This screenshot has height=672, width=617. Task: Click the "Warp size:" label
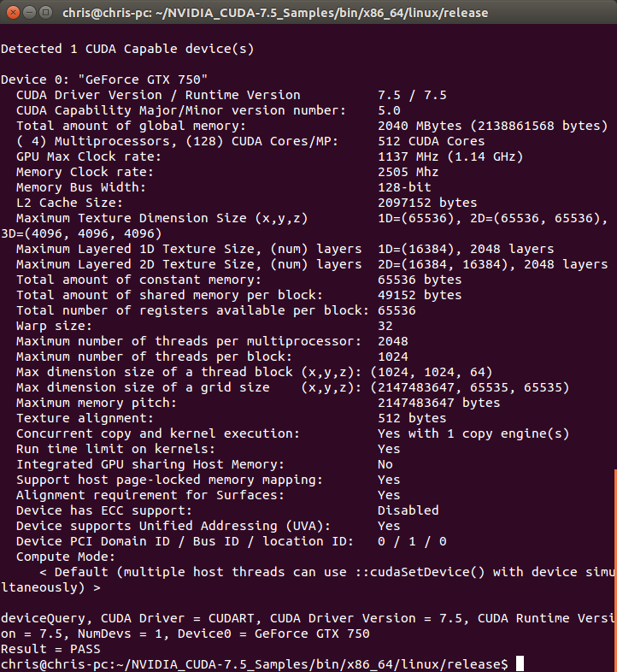[x=55, y=326]
